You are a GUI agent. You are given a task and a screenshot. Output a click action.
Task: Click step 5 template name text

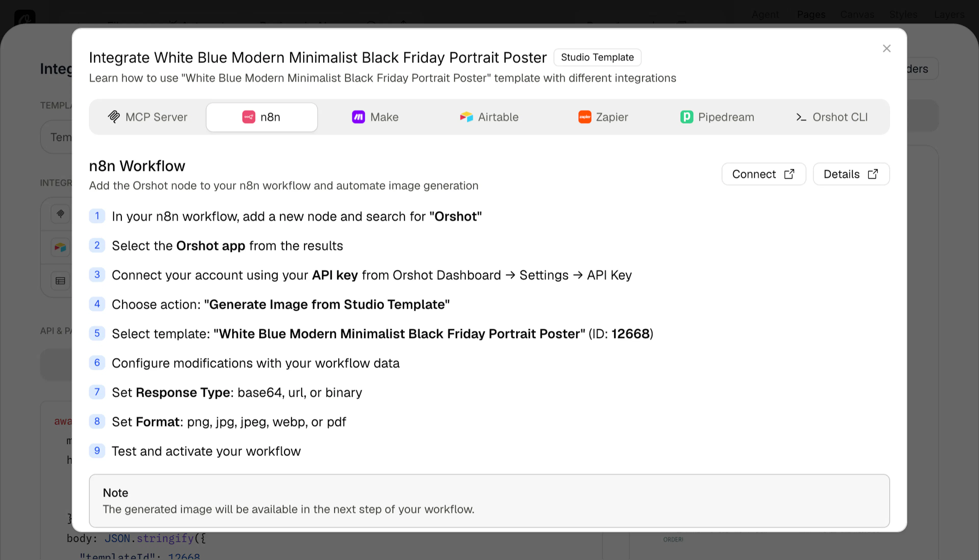coord(399,334)
